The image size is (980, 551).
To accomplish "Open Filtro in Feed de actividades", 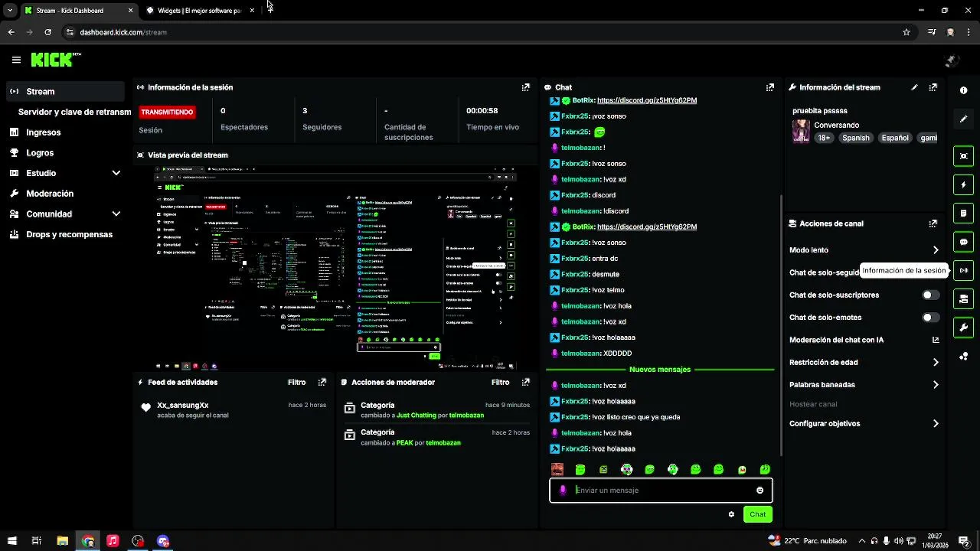I will point(296,382).
